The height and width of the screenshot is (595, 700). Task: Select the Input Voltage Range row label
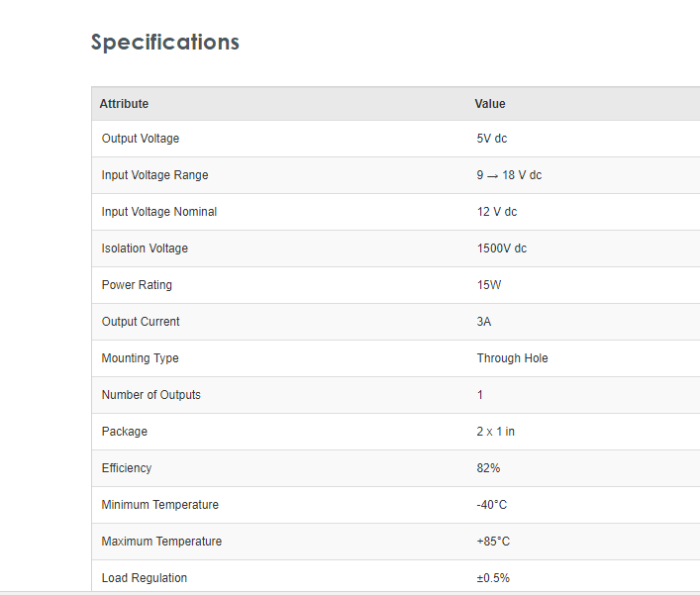tap(154, 175)
